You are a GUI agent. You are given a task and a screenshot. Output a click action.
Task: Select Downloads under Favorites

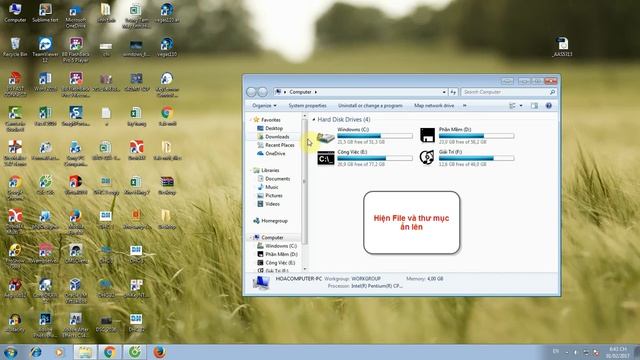pyautogui.click(x=273, y=137)
